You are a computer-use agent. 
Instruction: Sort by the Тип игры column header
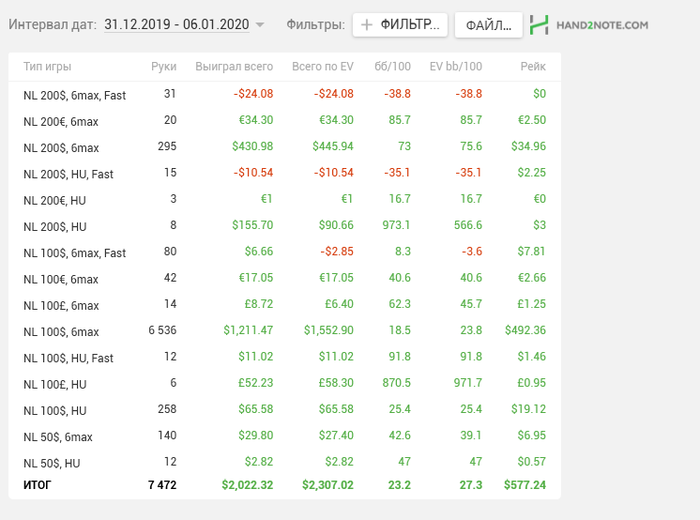(x=47, y=67)
